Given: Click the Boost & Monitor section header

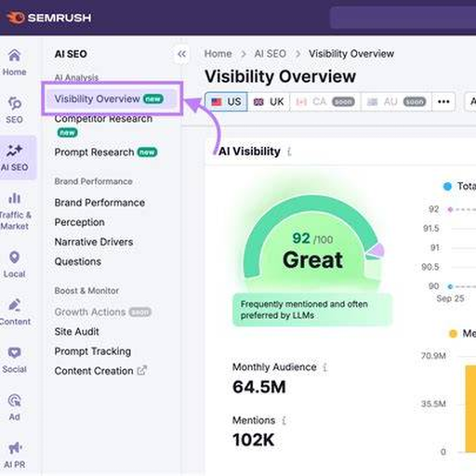Looking at the screenshot, I should point(86,291).
